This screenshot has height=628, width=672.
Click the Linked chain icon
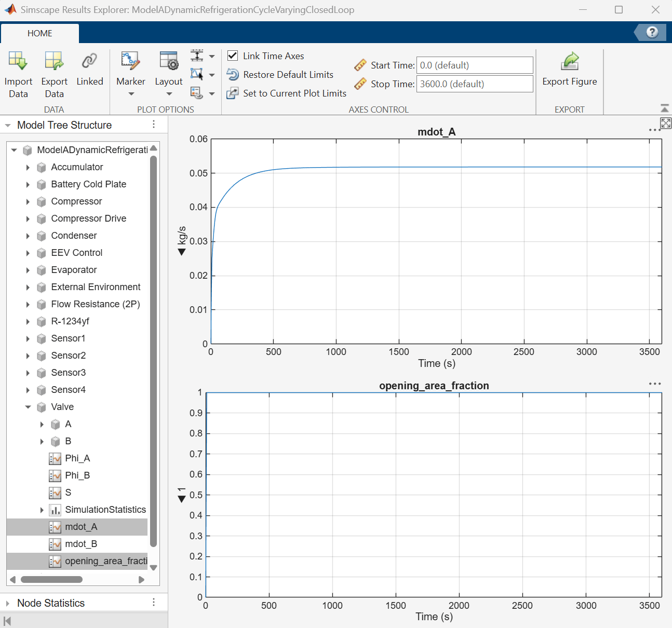tap(89, 61)
